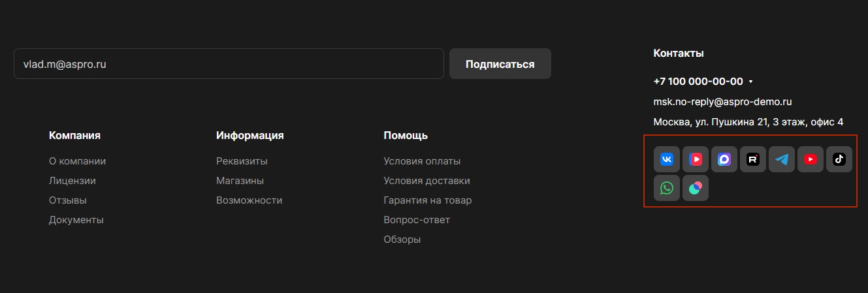Click the Подписаться button
The width and height of the screenshot is (868, 293).
click(x=500, y=64)
